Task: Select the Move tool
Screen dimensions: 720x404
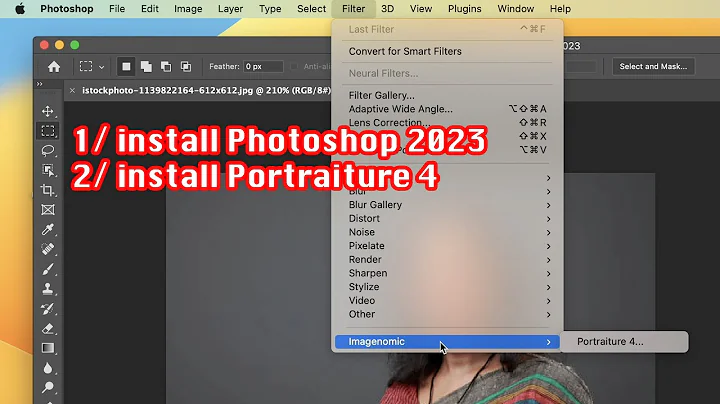Action: (48, 112)
